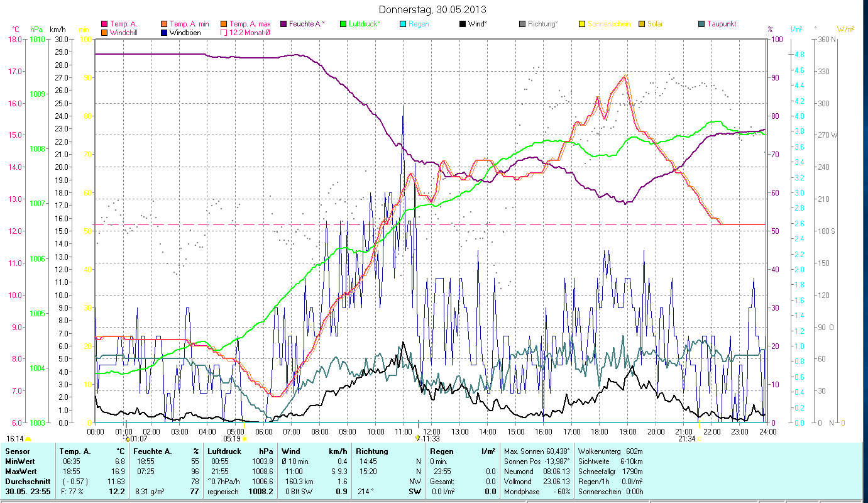Click the gray Richtung legend square
868x503 pixels.
522,24
